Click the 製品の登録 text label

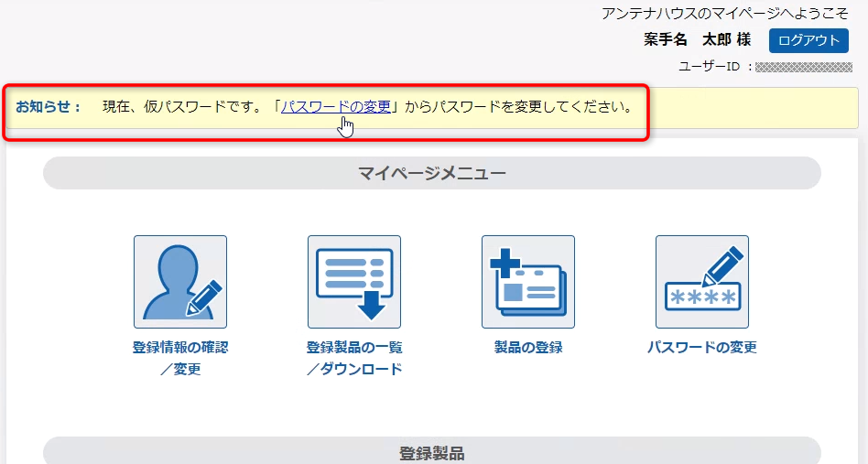click(x=528, y=347)
